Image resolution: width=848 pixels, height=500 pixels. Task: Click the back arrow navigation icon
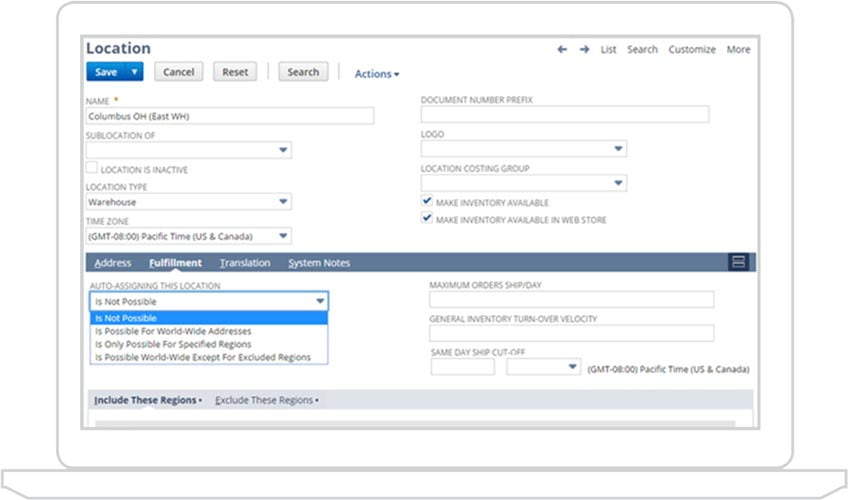pos(562,49)
